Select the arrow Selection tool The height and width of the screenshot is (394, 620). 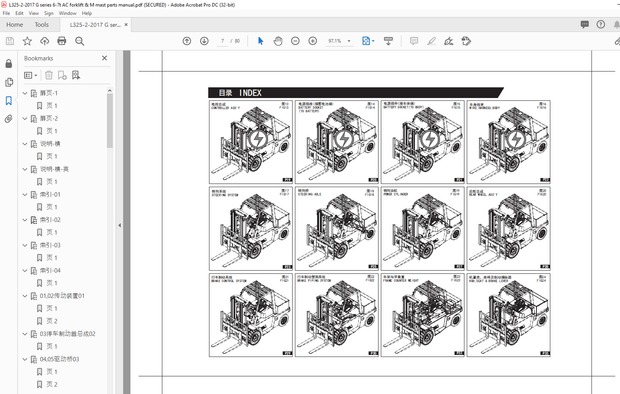pos(261,41)
